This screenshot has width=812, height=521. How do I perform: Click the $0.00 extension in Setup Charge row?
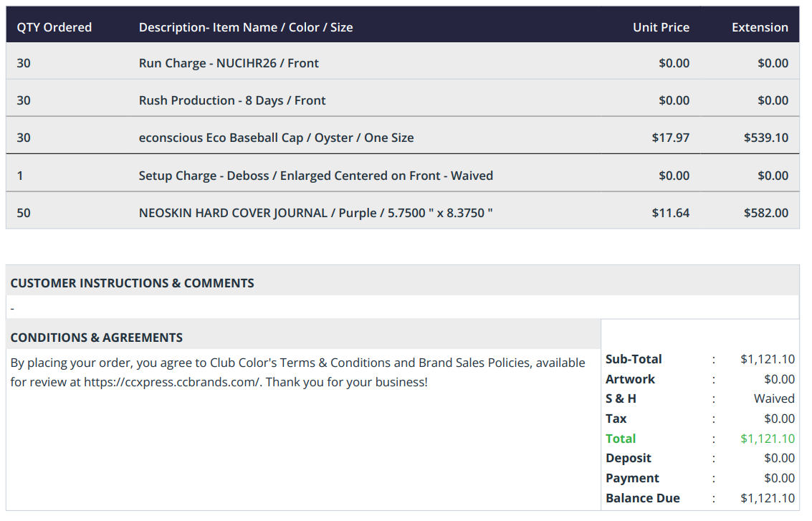(x=773, y=176)
